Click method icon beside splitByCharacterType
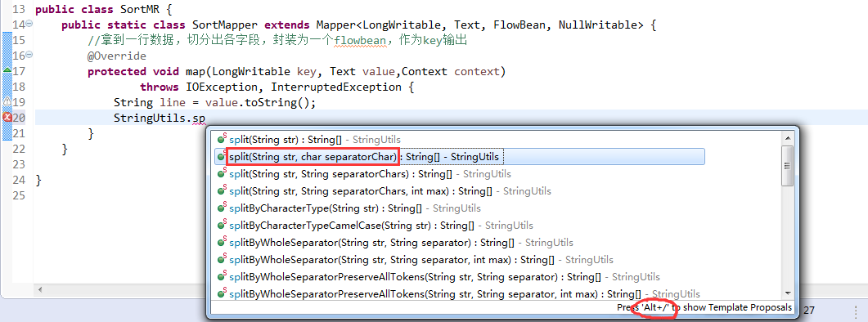Screen dimensions: 868x322 tap(223, 208)
